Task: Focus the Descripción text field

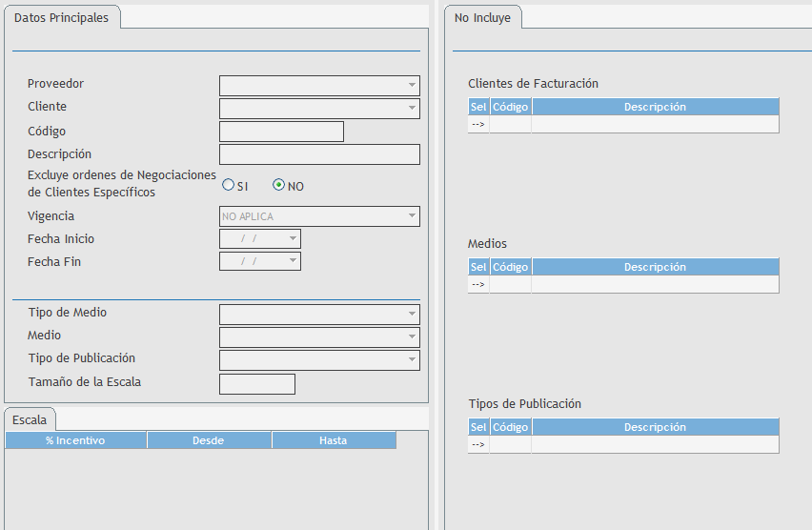Action: 319,154
